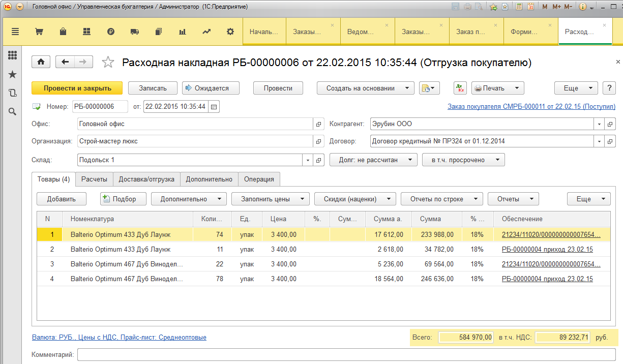Show the Дт/Кт postings icon
The width and height of the screenshot is (623, 364).
(460, 88)
